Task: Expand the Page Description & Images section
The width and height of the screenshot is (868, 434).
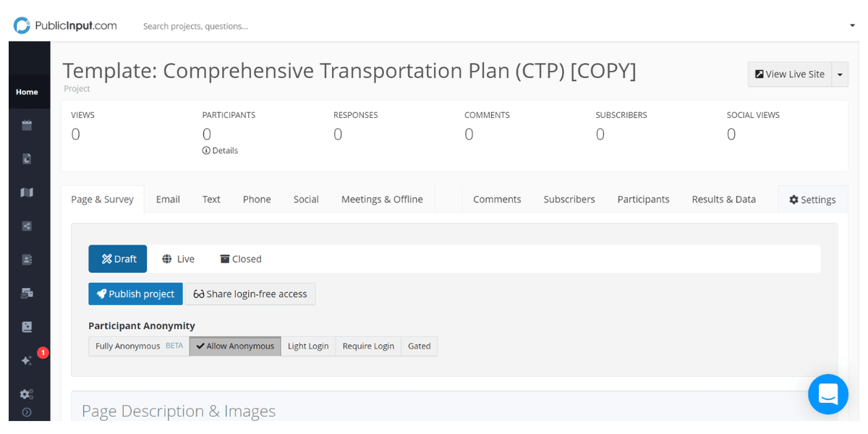Action: 178,410
